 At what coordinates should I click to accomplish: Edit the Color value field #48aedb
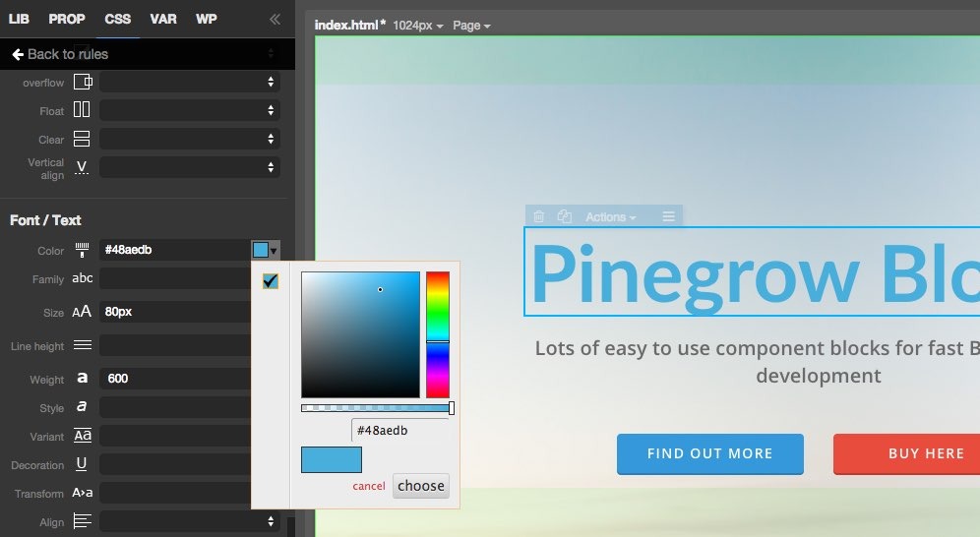pyautogui.click(x=175, y=250)
